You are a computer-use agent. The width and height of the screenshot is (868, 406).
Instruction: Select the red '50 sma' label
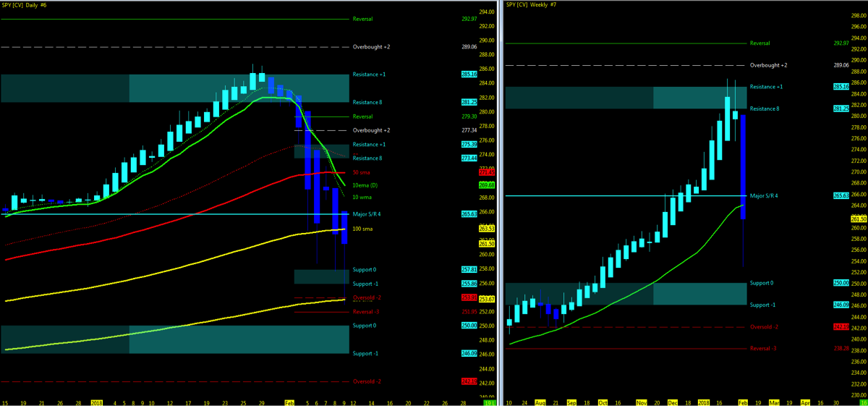tap(362, 172)
